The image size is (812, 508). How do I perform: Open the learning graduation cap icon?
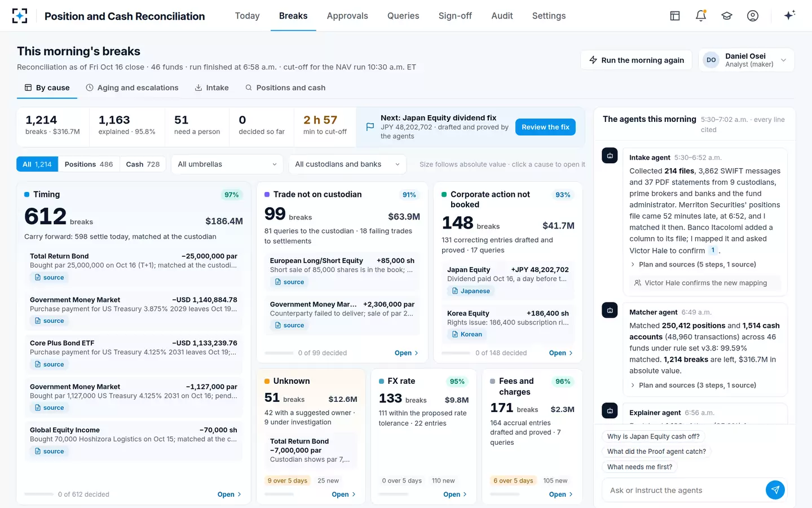coord(727,16)
